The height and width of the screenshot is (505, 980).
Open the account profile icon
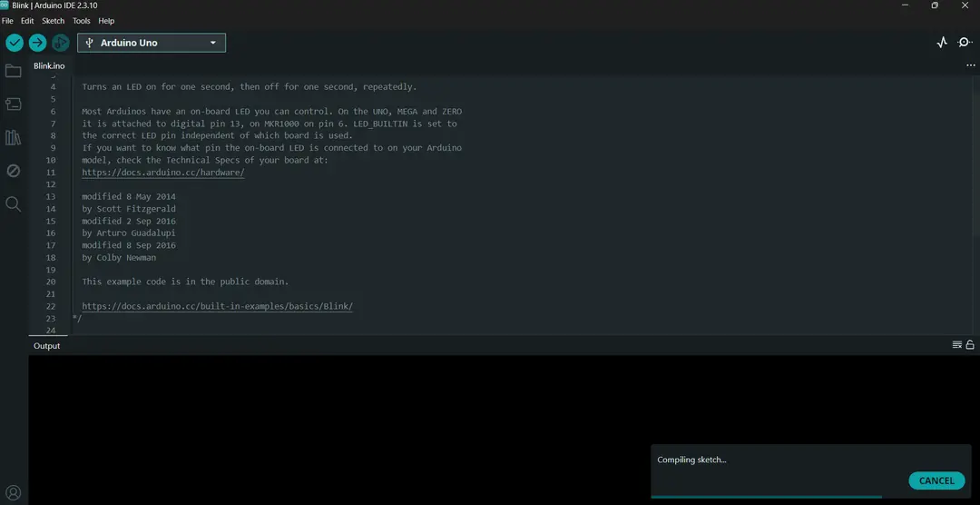click(13, 492)
